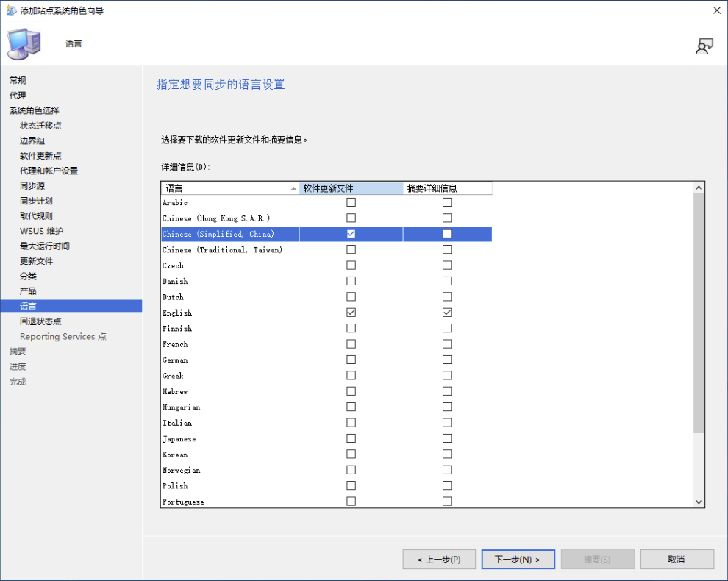Check Arabic software update files checkbox
The width and height of the screenshot is (728, 581).
tap(351, 202)
